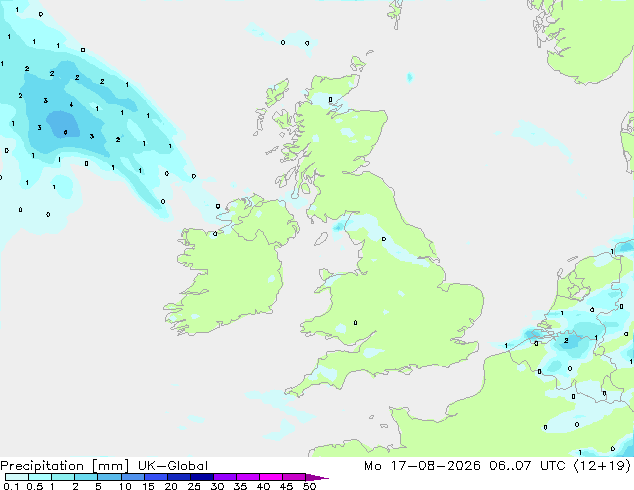
Task: Click the 45–50 mm legend swatch
Action: [x=294, y=477]
